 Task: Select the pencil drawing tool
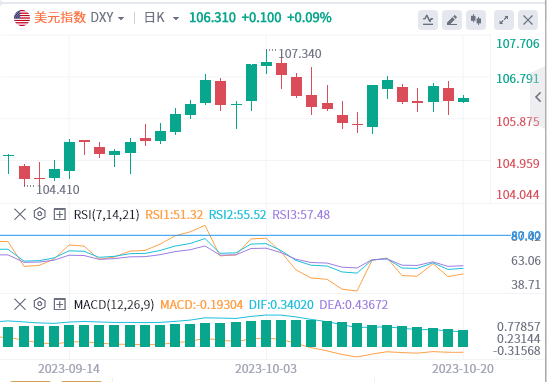pos(452,20)
